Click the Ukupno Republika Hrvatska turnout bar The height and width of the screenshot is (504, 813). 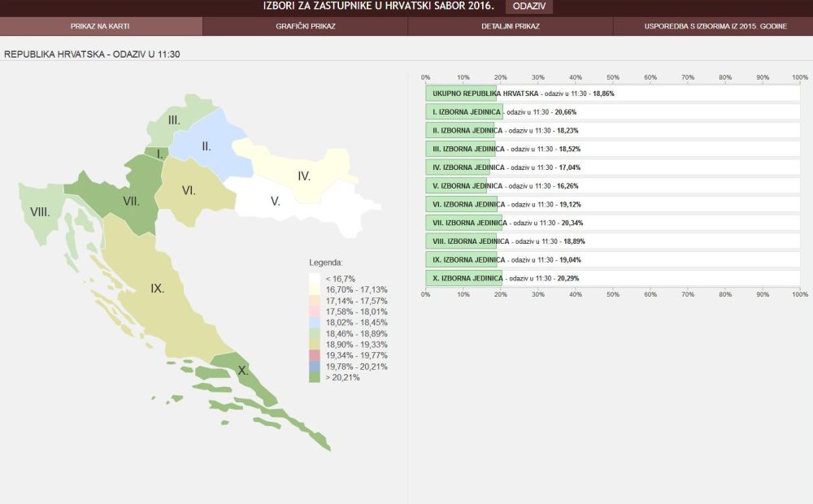[x=460, y=93]
